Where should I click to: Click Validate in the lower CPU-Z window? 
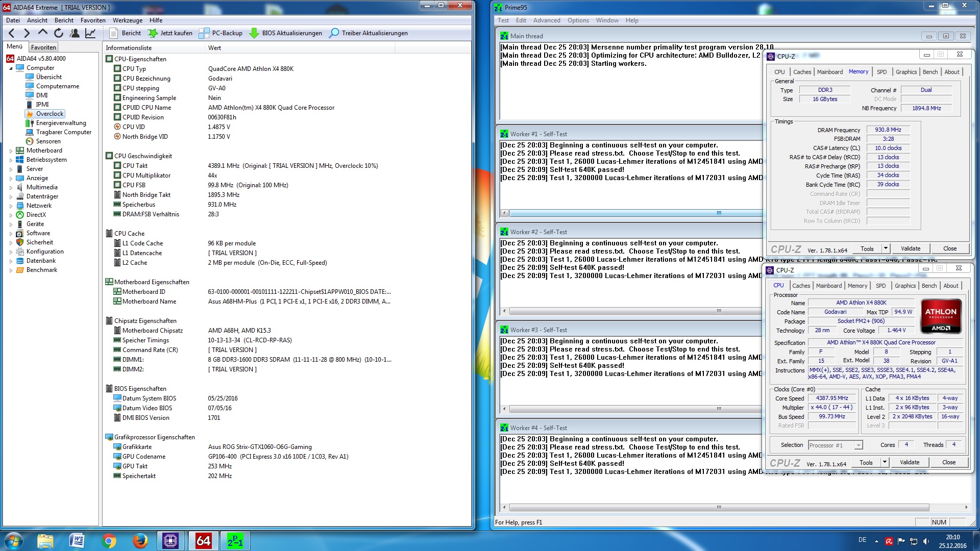(x=909, y=462)
